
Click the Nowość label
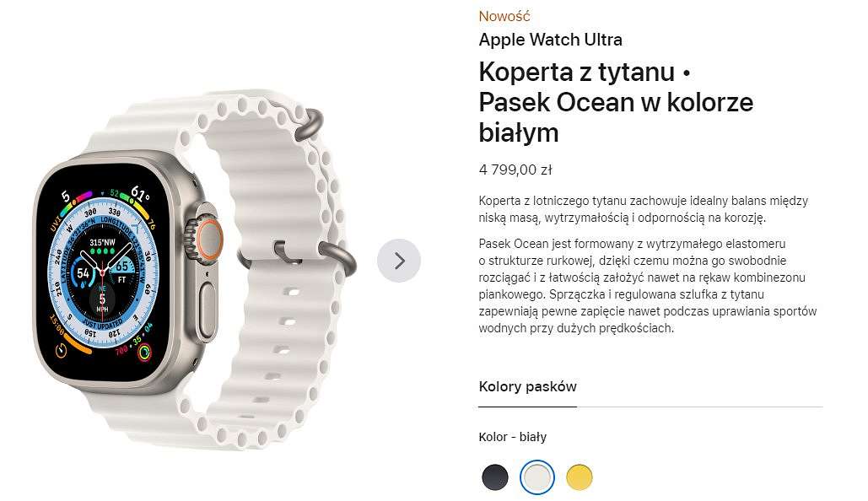504,16
